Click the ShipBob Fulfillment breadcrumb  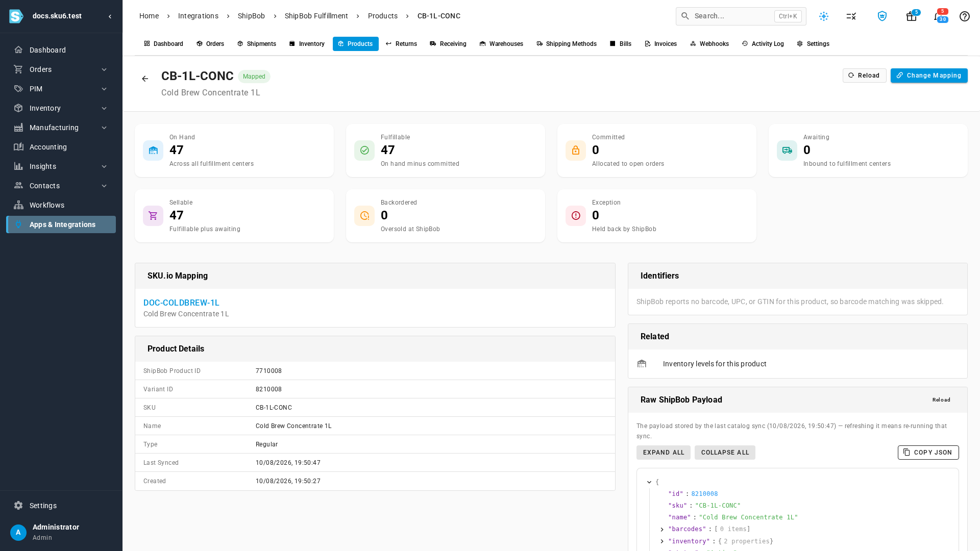pyautogui.click(x=316, y=16)
